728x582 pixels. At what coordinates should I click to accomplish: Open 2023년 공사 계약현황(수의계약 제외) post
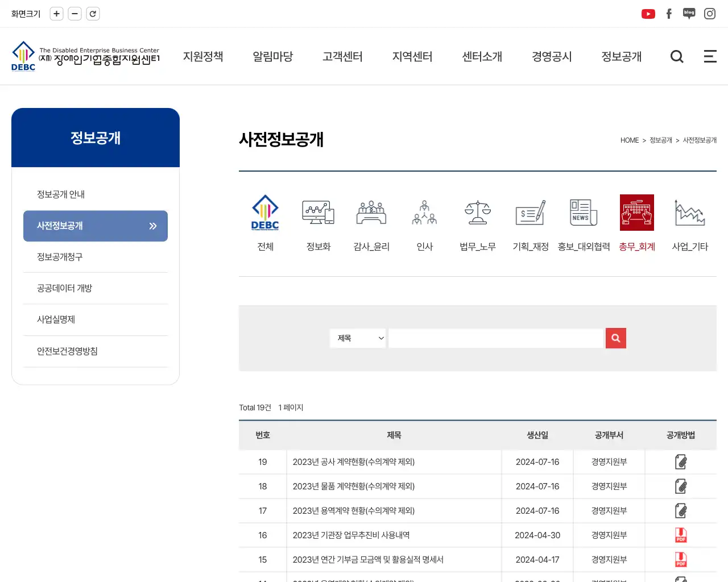coord(354,462)
